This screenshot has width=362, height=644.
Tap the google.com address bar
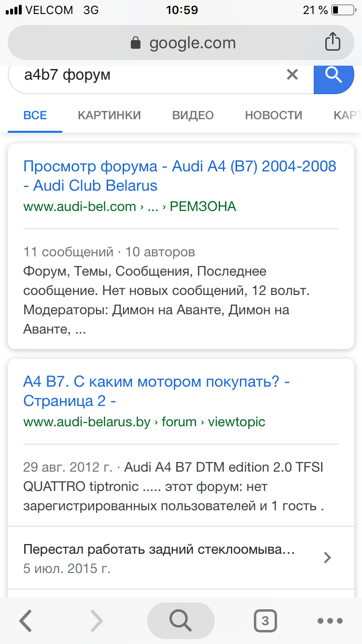[x=181, y=43]
